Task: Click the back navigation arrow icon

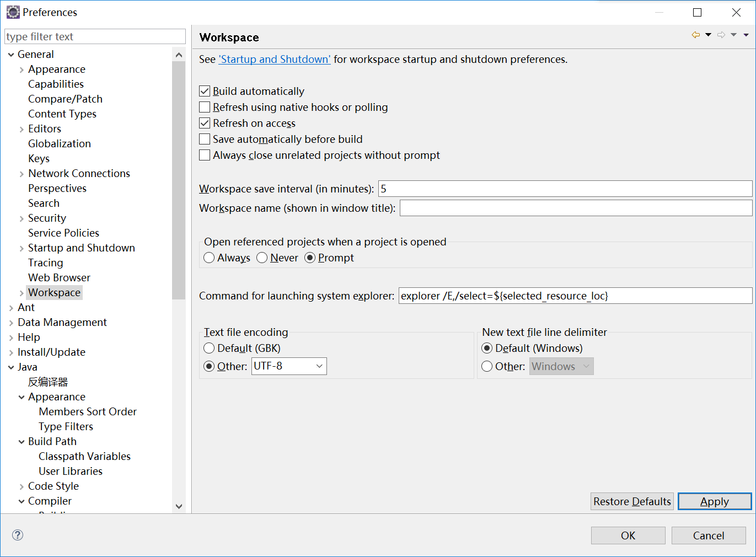Action: tap(696, 35)
